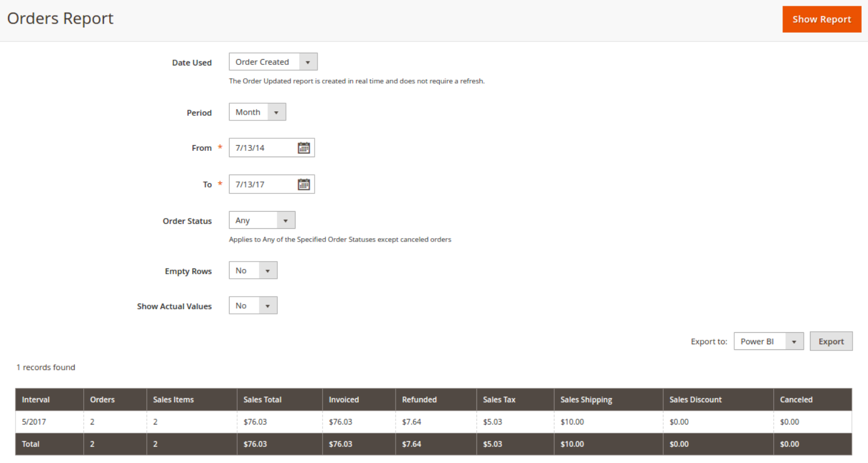The width and height of the screenshot is (868, 463).
Task: Open the Date Used dropdown
Action: 273,62
